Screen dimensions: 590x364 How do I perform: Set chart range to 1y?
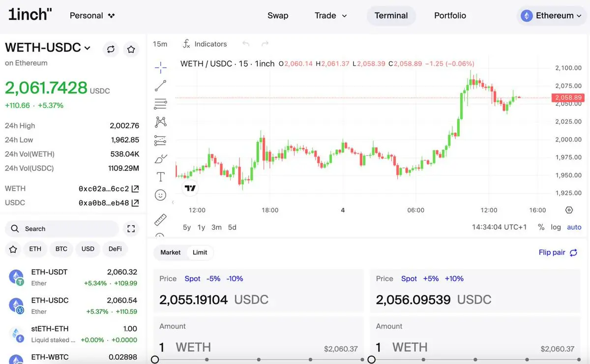201,227
